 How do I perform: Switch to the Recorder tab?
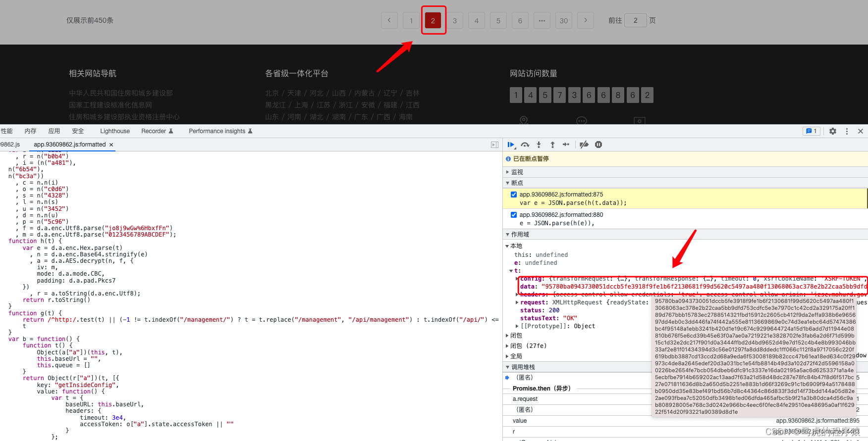point(158,131)
